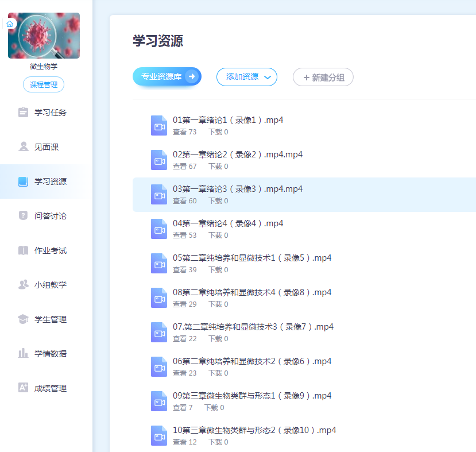Open 08第二章纯培养和显微技术4（录像8）.mp4

coord(252,292)
